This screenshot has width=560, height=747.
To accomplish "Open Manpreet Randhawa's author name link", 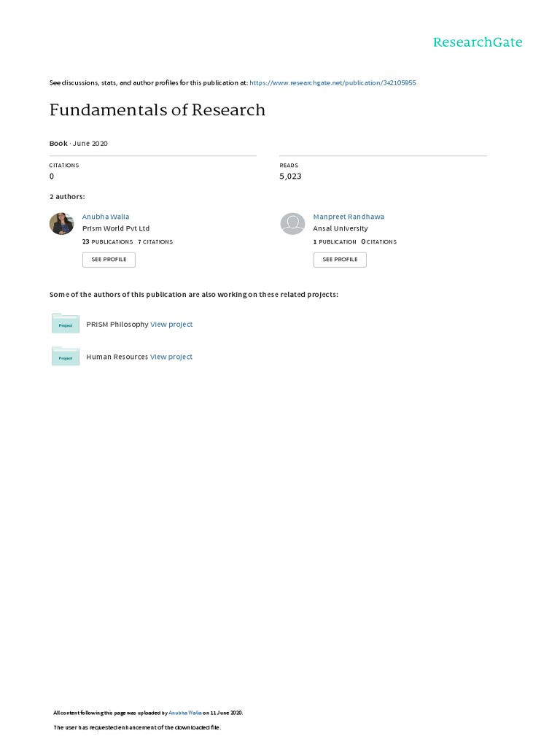I will (349, 217).
